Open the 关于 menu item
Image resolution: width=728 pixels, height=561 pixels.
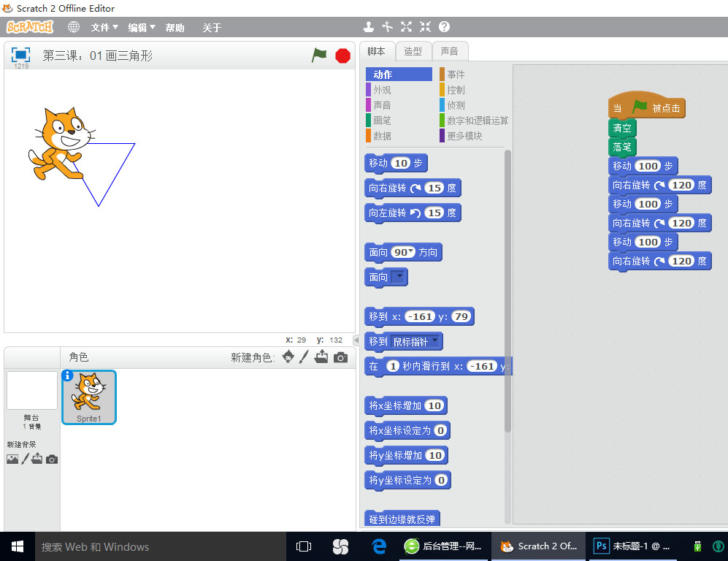coord(212,28)
